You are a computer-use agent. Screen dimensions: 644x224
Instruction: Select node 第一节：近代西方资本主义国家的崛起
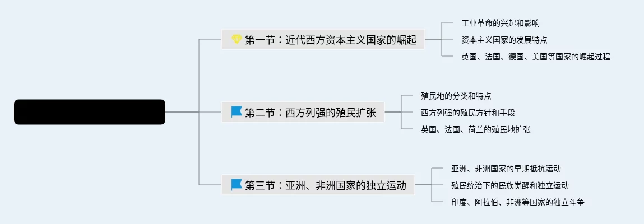(x=323, y=39)
